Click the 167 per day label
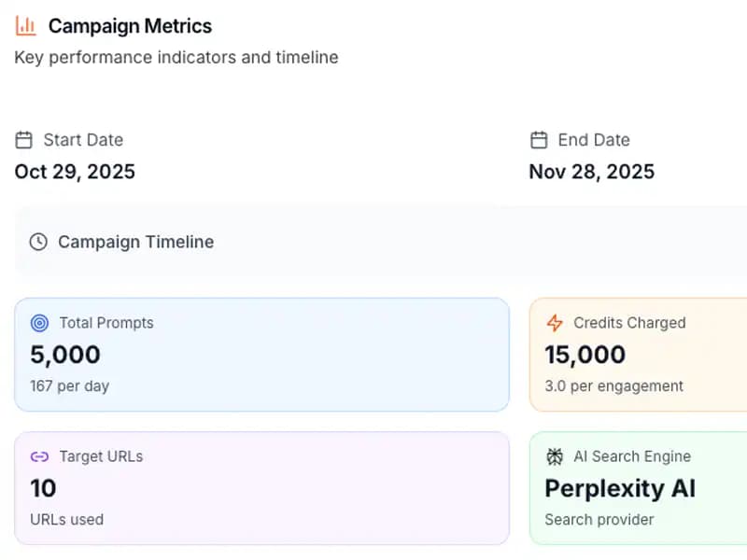 (x=69, y=385)
